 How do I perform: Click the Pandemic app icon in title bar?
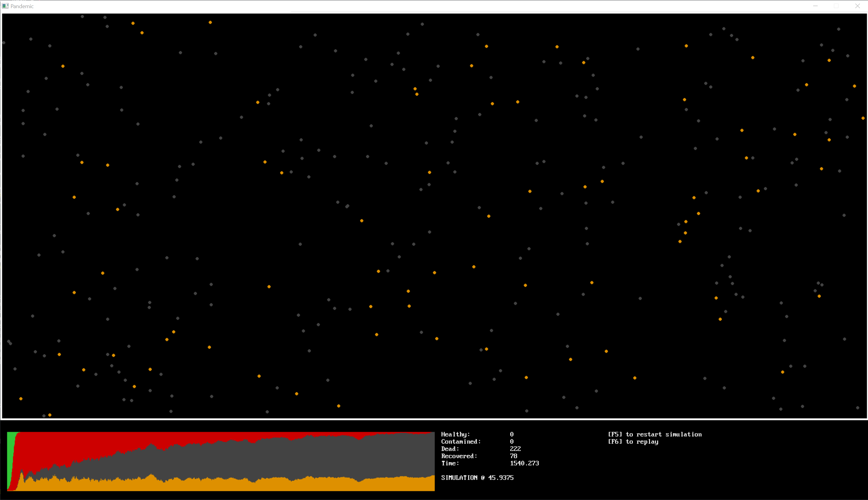click(x=5, y=6)
